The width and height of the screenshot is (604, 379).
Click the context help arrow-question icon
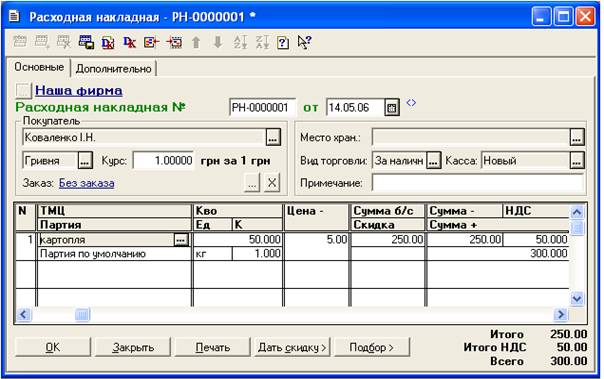coord(304,42)
